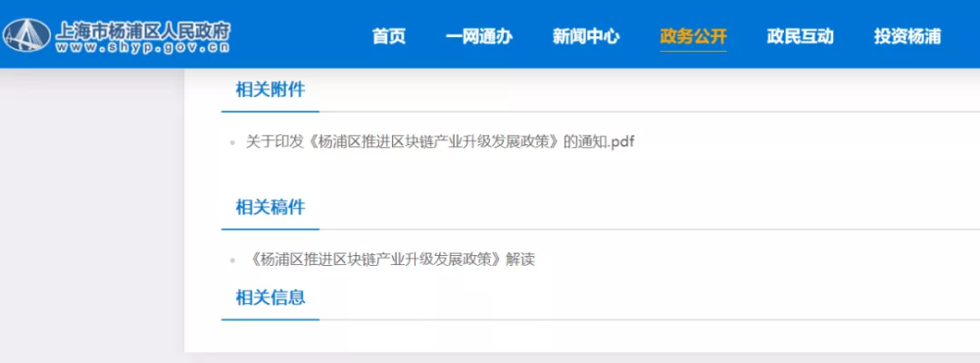Go to 一网通办 in navigation

[x=479, y=36]
